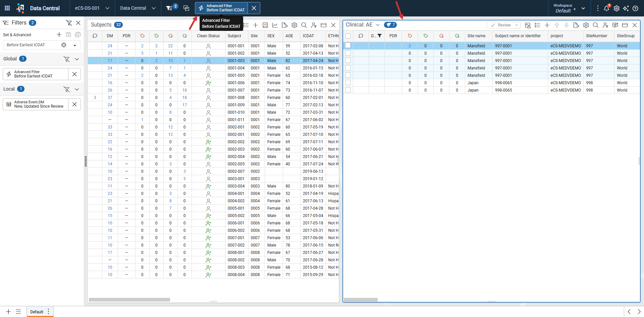The image size is (644, 317).
Task: Save the current filter set
Action: point(68,35)
